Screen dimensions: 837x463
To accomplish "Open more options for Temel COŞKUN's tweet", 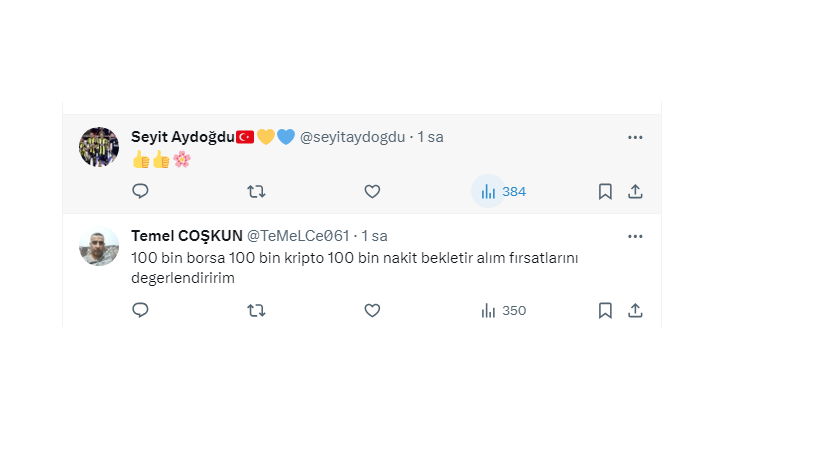I will click(x=635, y=236).
